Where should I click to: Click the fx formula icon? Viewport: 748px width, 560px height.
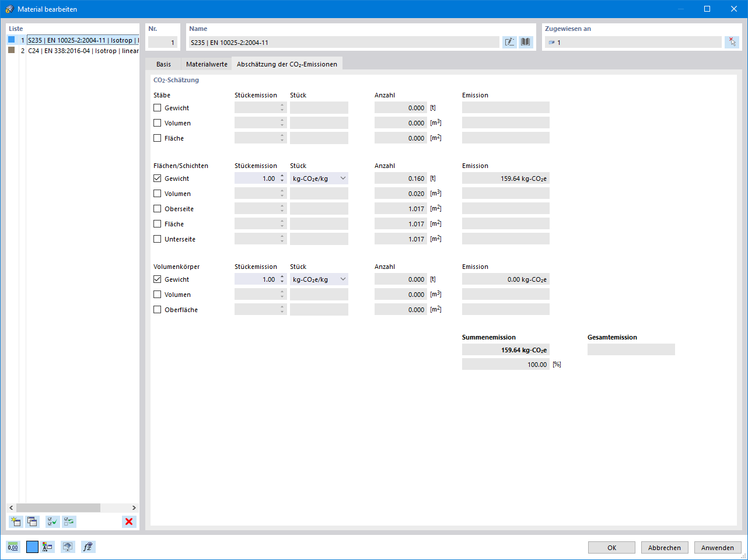pos(88,547)
